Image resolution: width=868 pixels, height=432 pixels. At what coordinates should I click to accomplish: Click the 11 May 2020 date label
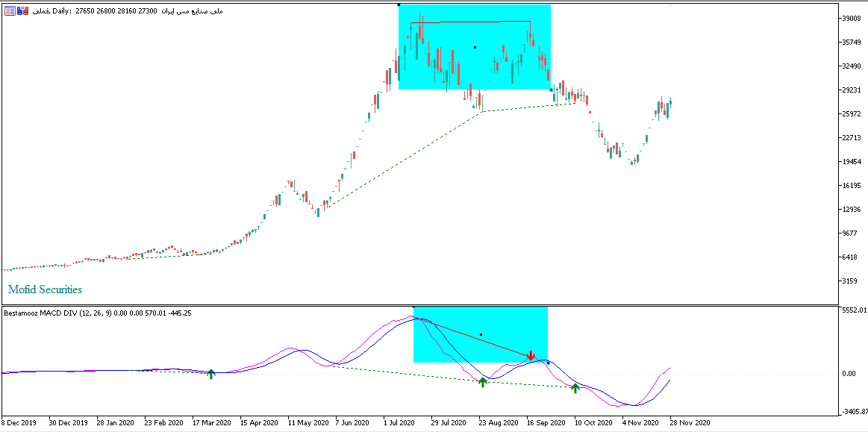tap(307, 422)
